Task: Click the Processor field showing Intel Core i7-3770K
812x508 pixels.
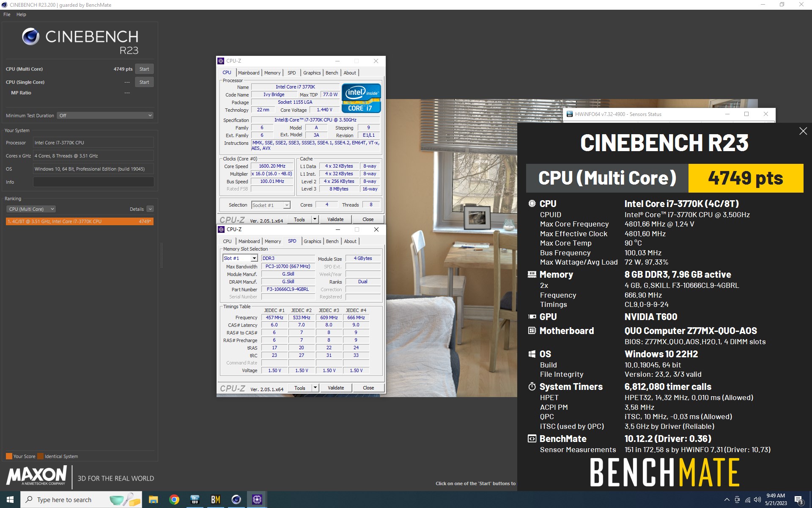Action: tap(93, 143)
